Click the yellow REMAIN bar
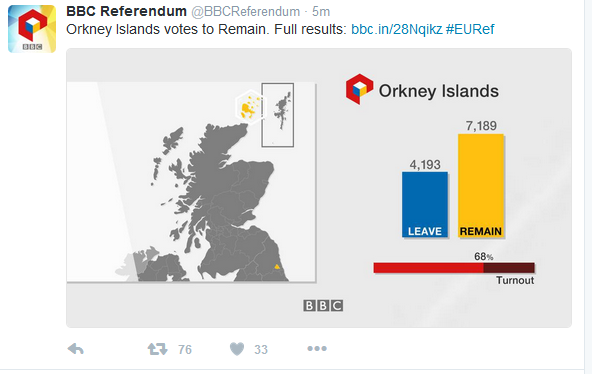 (481, 186)
